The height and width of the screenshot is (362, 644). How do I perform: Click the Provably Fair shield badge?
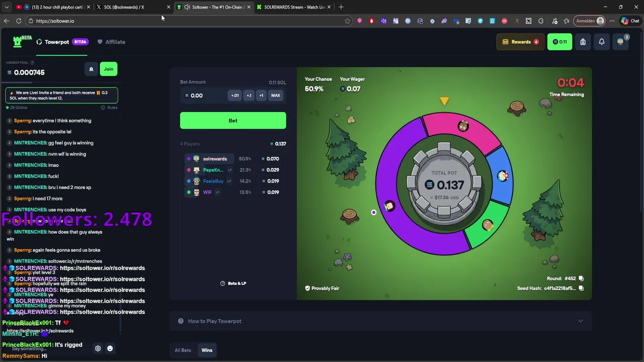click(322, 288)
